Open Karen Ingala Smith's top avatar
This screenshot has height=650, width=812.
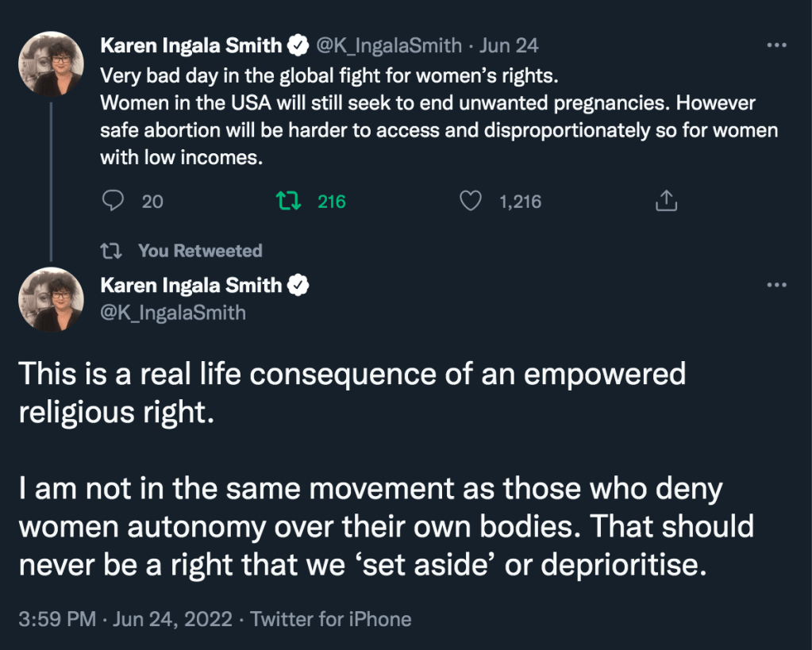point(51,63)
